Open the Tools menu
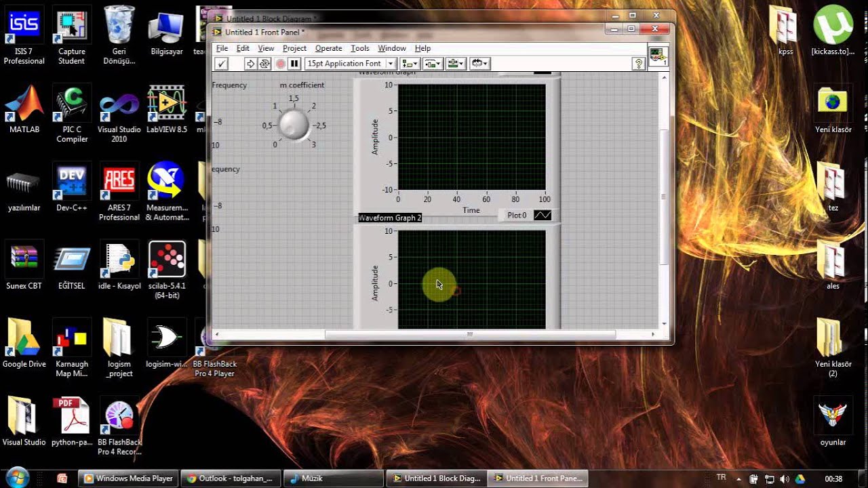The height and width of the screenshot is (488, 868). coord(359,48)
